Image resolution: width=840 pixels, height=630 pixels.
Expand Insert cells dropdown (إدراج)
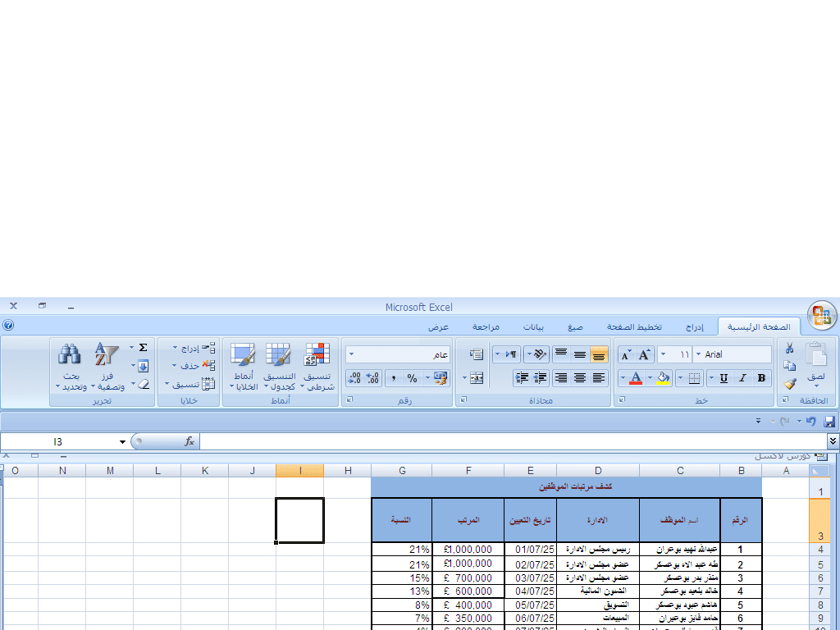(175, 348)
